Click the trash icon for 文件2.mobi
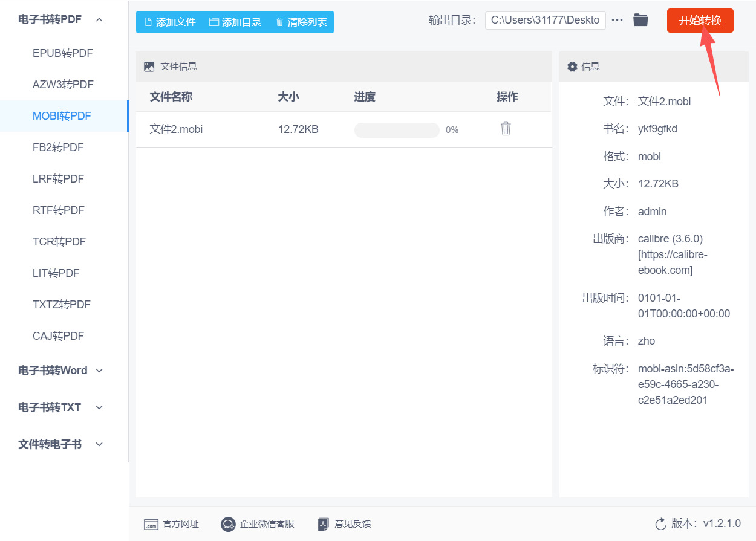The image size is (756, 541). pos(506,128)
